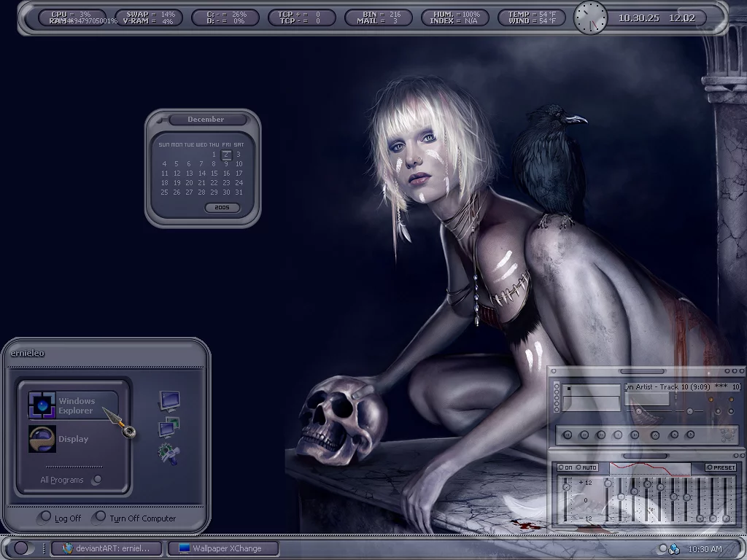Open the equalizer PRESET dropdown
The width and height of the screenshot is (747, 560).
pos(721,467)
